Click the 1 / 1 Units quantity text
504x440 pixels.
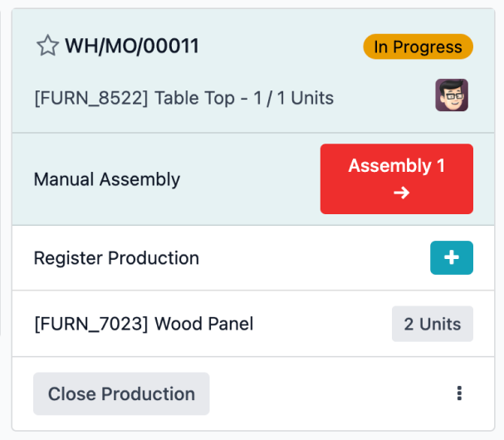[x=293, y=98]
